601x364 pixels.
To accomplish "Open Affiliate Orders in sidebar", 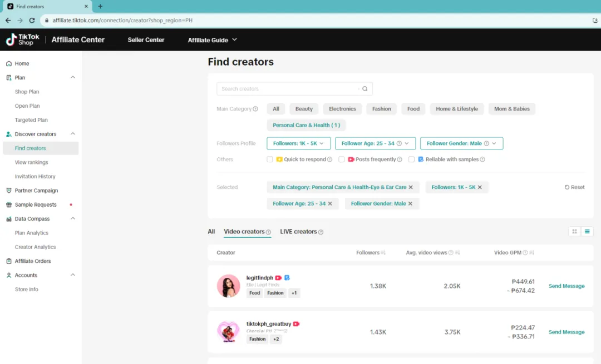I will [x=33, y=261].
